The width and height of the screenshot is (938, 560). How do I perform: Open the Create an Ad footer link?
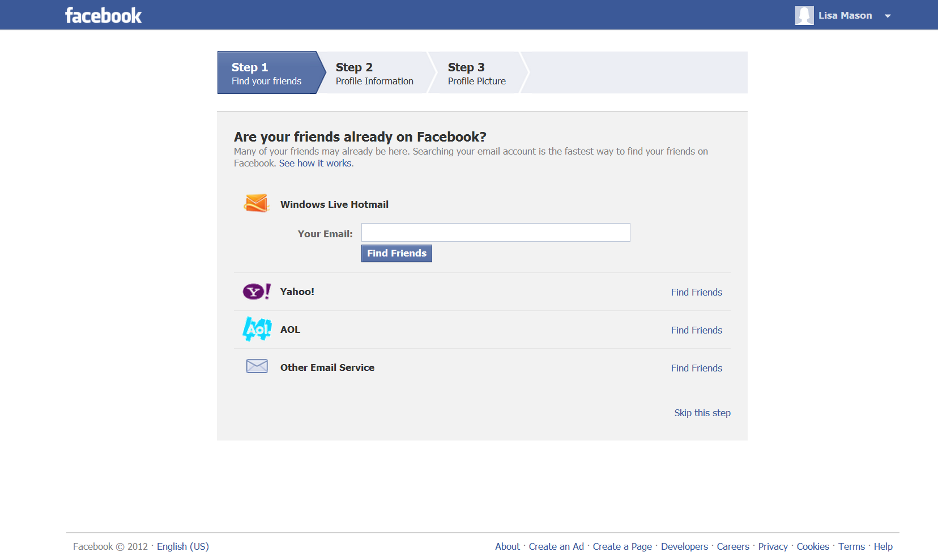[x=556, y=546]
